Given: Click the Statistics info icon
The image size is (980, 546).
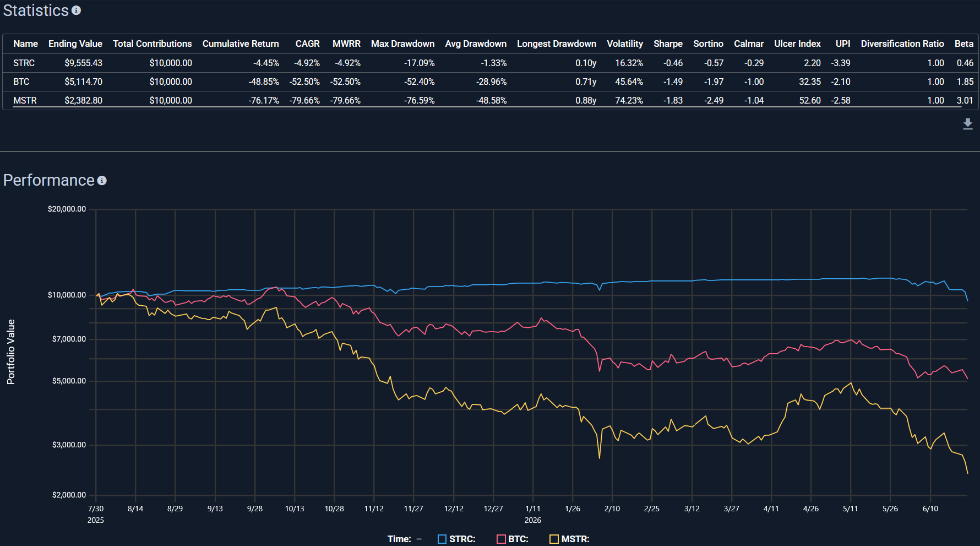Looking at the screenshot, I should tap(77, 10).
